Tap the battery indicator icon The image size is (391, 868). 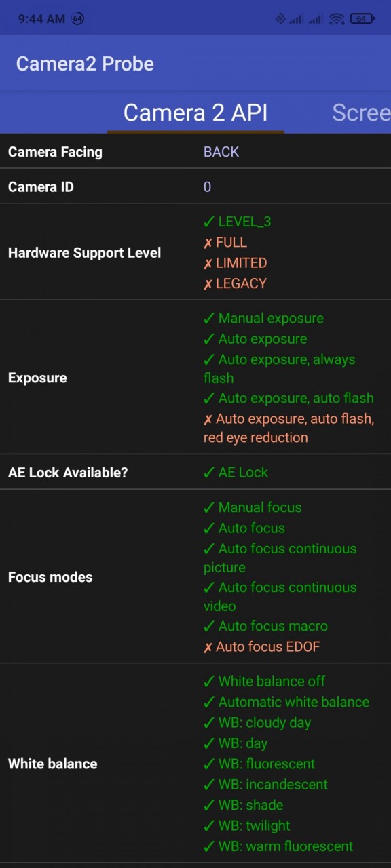pos(362,18)
